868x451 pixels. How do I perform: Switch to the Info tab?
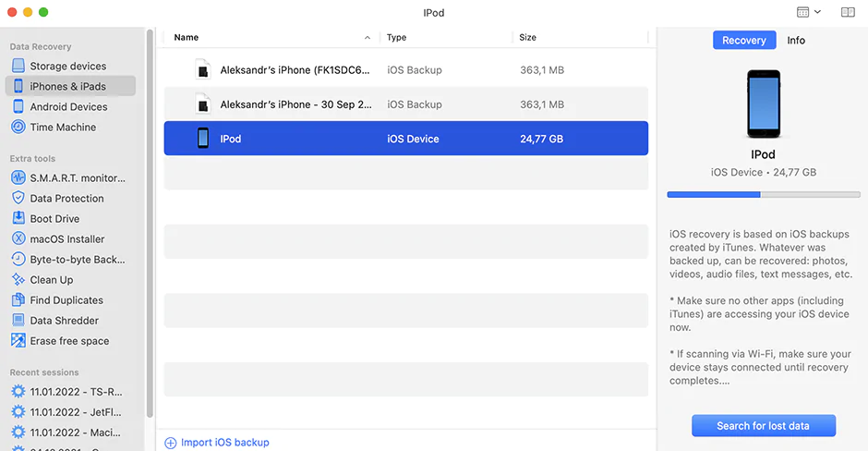click(796, 41)
